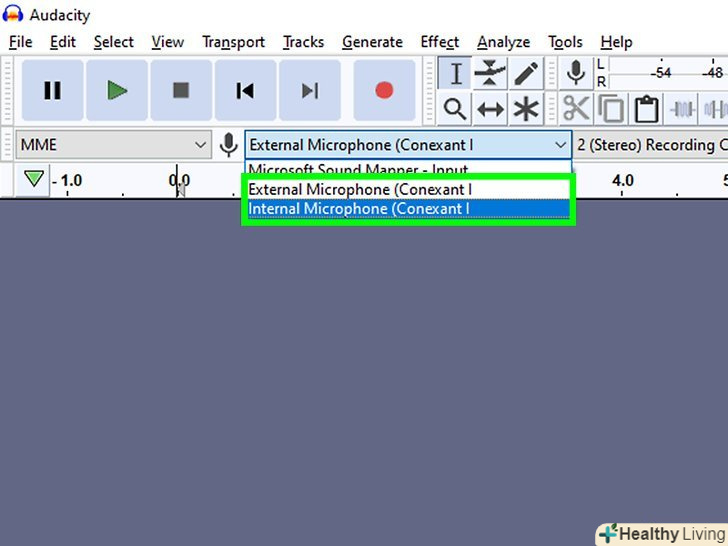Select the Multi-Tool asterisk icon
This screenshot has height=546, width=728.
coord(526,109)
